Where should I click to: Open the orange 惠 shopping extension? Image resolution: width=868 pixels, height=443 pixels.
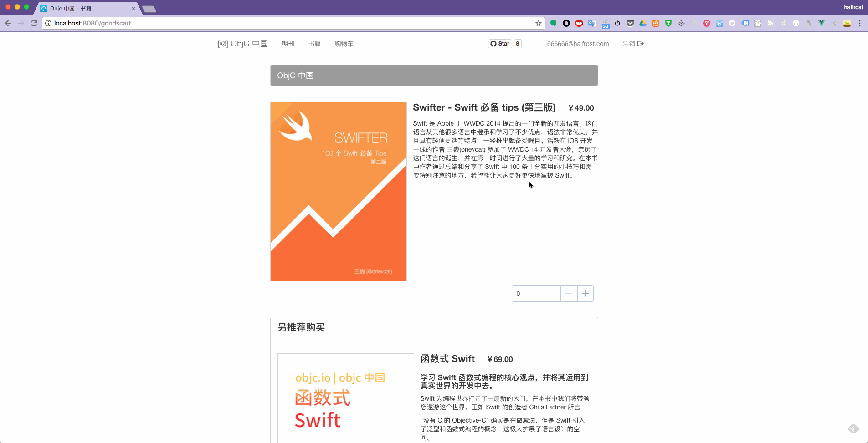[x=656, y=23]
